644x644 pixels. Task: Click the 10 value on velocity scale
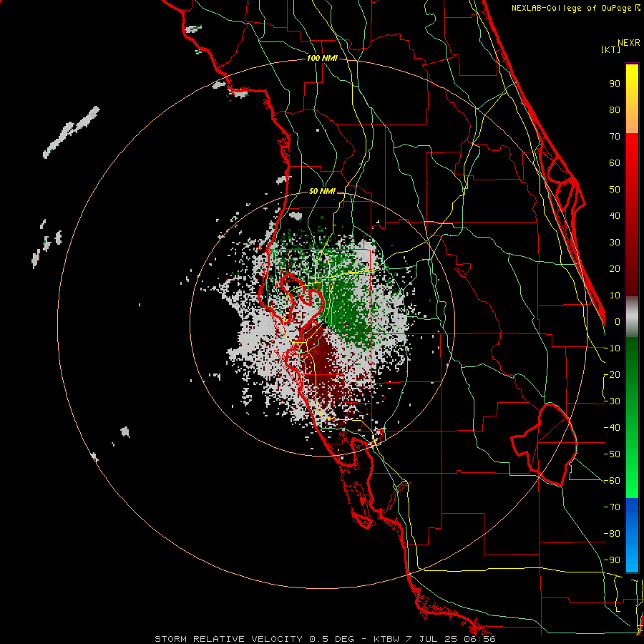coord(615,296)
